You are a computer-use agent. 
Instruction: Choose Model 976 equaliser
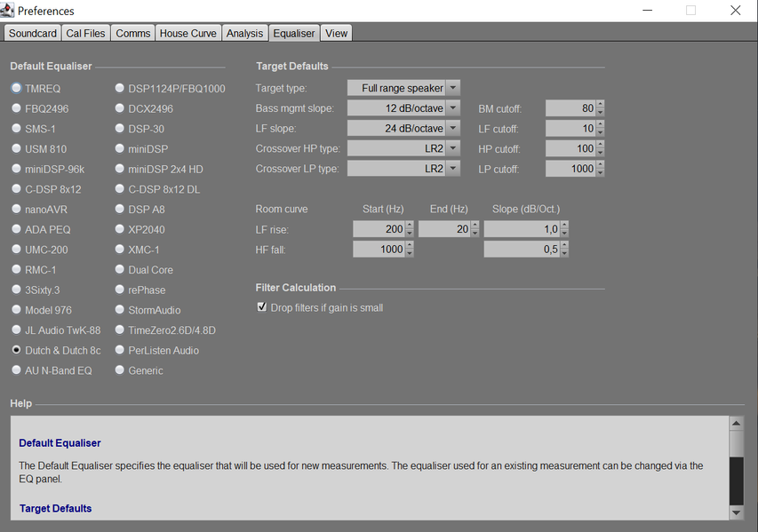coord(16,310)
